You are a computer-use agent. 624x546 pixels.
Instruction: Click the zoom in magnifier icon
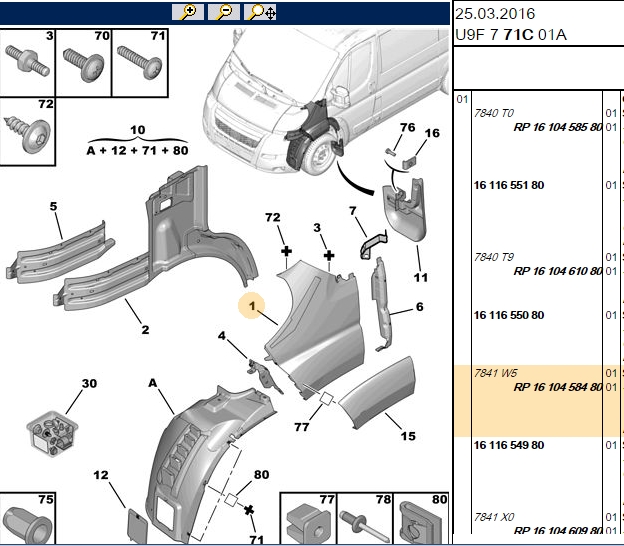click(188, 12)
